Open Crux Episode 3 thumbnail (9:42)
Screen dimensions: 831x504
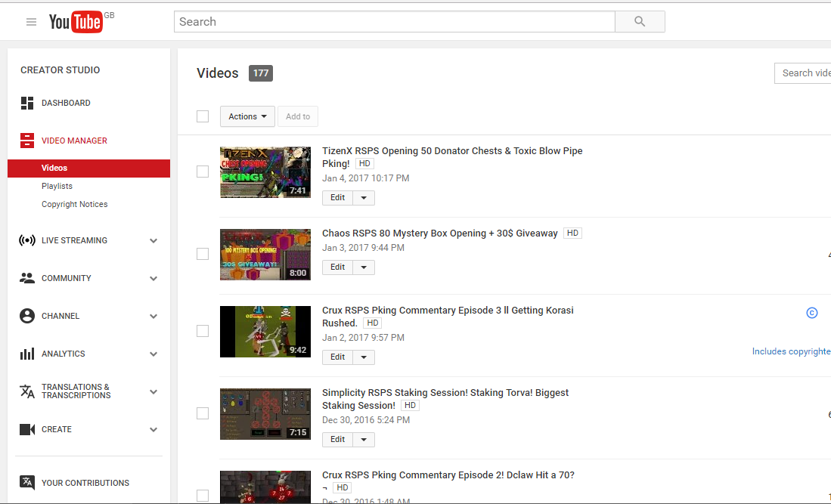[x=265, y=332]
